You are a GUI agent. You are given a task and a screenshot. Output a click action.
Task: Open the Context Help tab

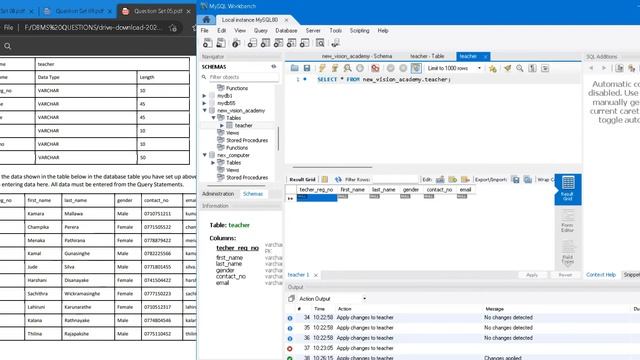tap(601, 275)
